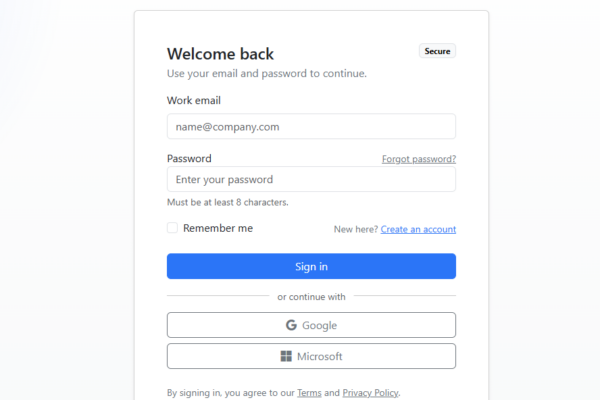The width and height of the screenshot is (600, 400).
Task: Click the Google logo icon
Action: [291, 325]
